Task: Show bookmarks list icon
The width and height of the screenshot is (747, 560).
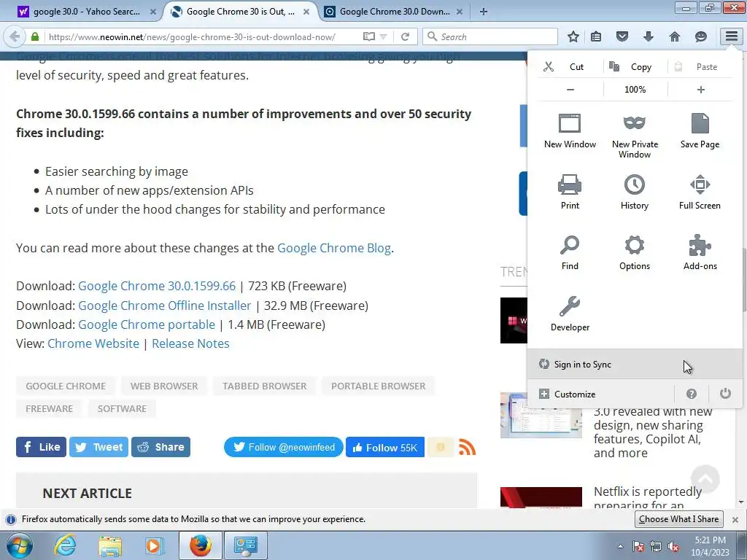Action: pos(596,36)
